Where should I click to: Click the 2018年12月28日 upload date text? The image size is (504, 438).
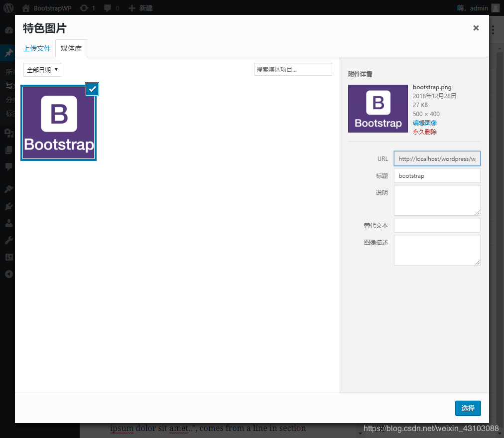pos(434,96)
